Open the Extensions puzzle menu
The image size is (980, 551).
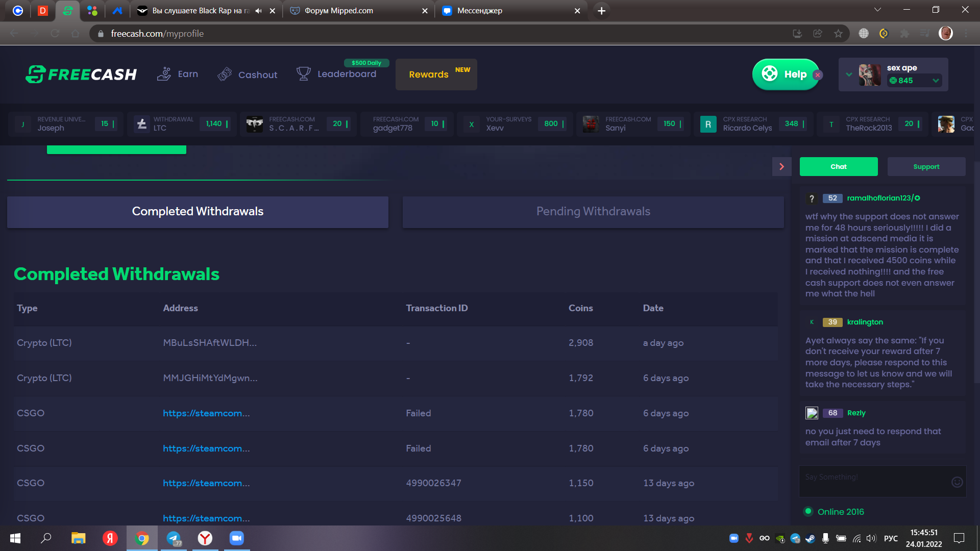(904, 34)
